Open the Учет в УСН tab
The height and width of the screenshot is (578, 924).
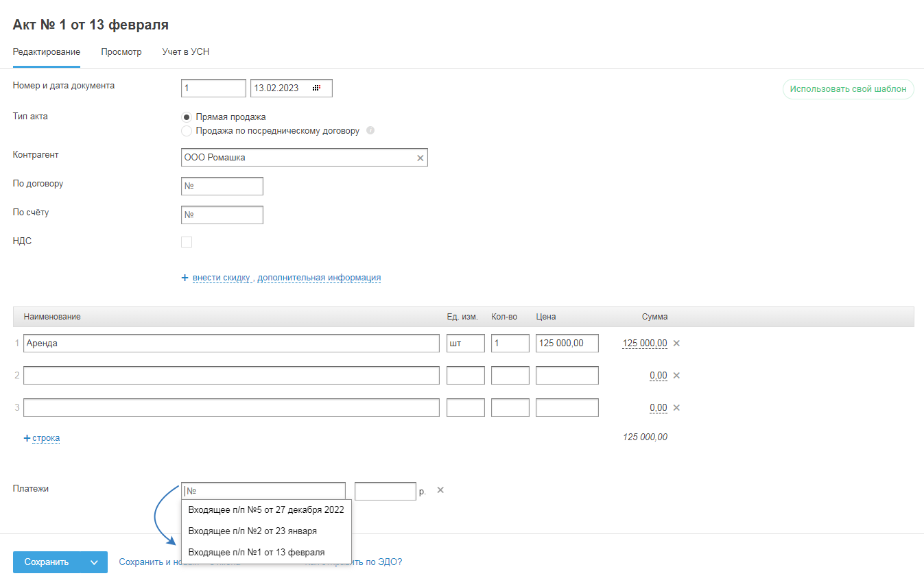click(x=185, y=51)
